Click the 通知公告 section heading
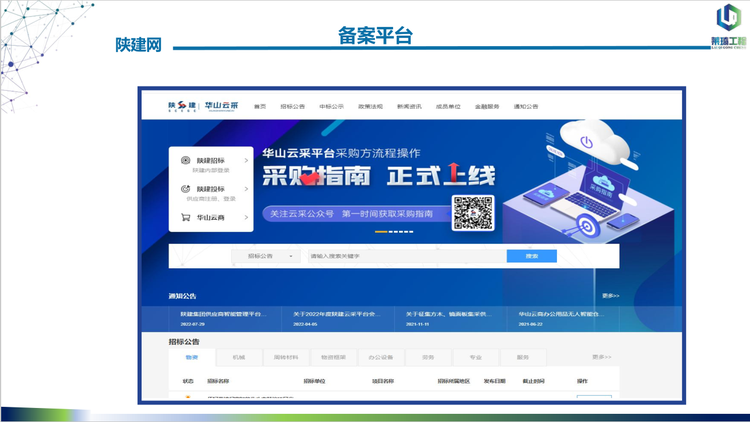750x422 pixels. coord(182,296)
